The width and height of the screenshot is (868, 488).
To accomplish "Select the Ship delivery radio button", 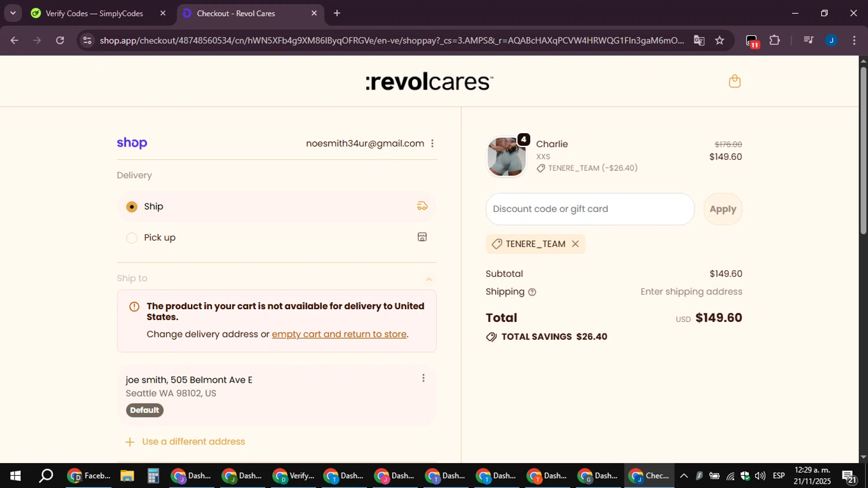I will [x=132, y=207].
